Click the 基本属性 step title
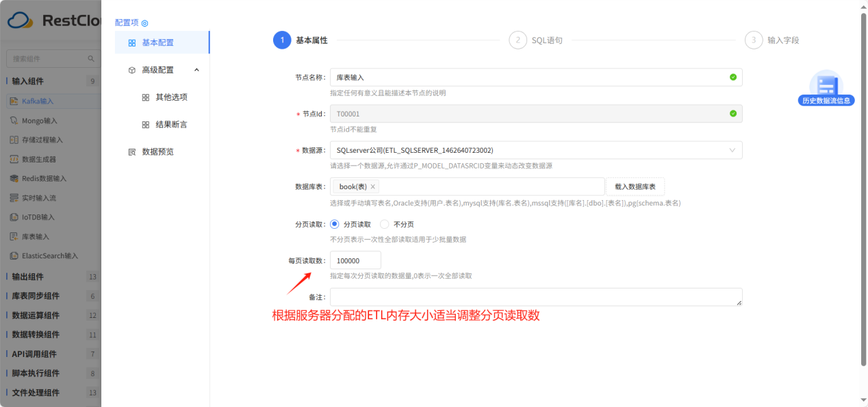Image resolution: width=868 pixels, height=407 pixels. [311, 40]
